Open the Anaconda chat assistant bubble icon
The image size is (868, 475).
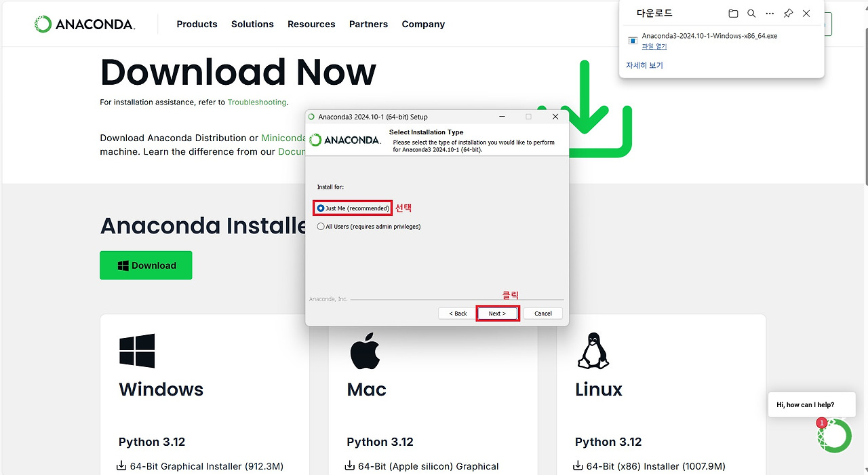[x=835, y=435]
